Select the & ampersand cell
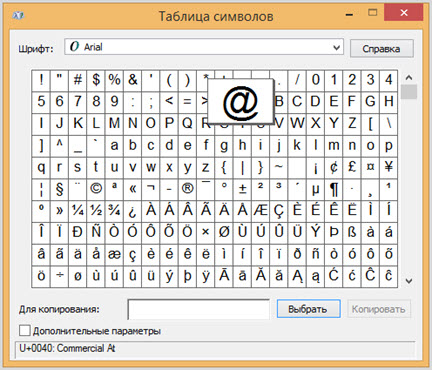This screenshot has height=370, width=432. pyautogui.click(x=132, y=80)
